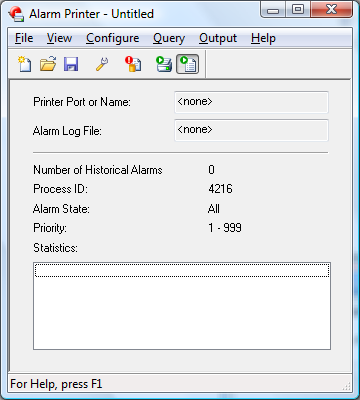The height and width of the screenshot is (400, 360).
Task: Select the first row in Statistics list
Action: point(182,270)
